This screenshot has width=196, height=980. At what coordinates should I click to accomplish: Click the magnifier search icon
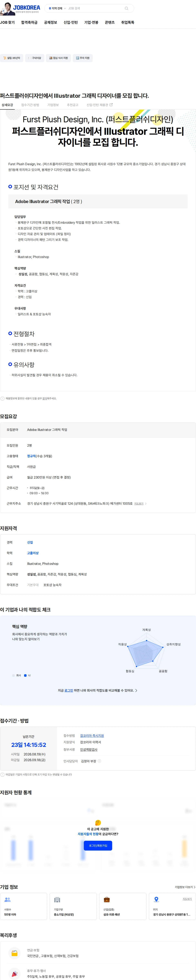point(127,8)
